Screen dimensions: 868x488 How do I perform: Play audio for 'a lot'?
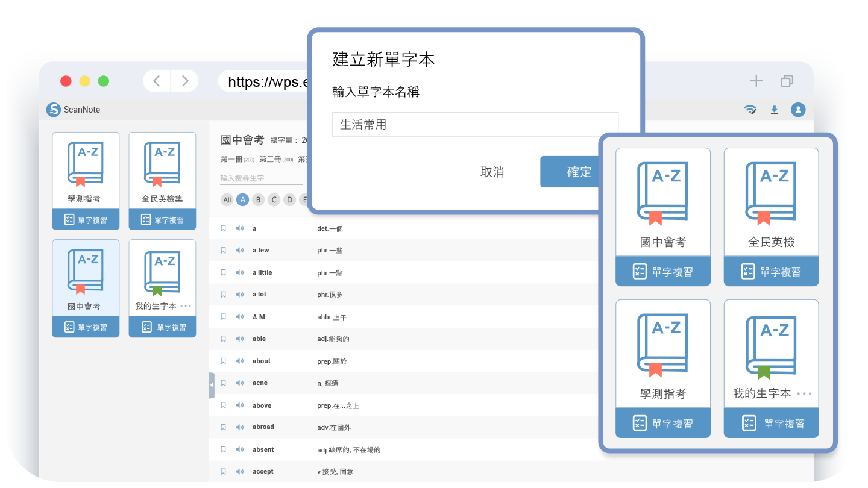point(240,295)
